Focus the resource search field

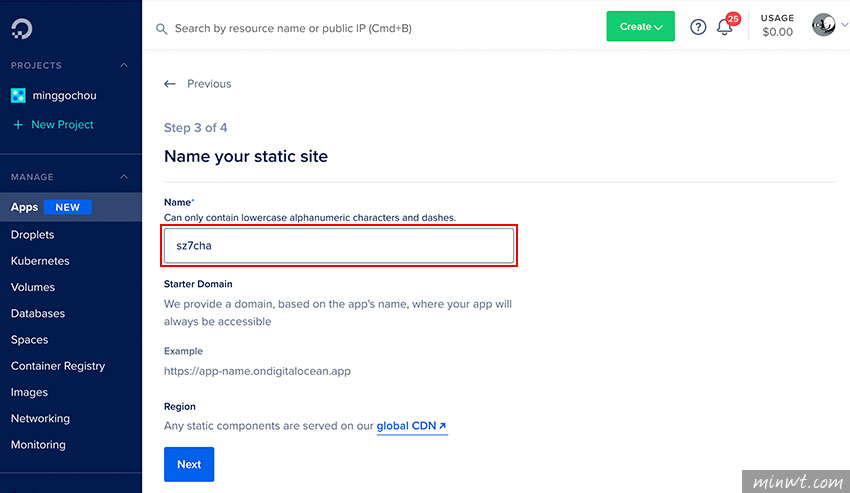click(x=293, y=29)
